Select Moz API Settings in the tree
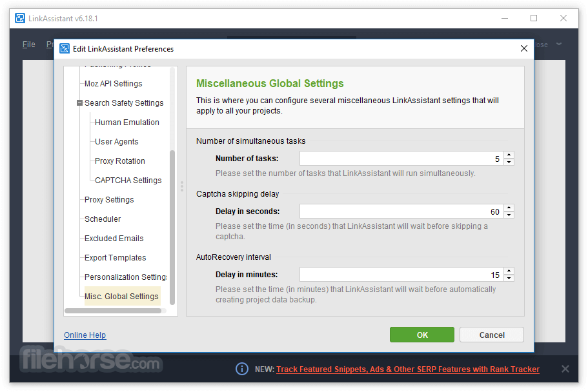Image resolution: width=588 pixels, height=392 pixels. coord(113,84)
